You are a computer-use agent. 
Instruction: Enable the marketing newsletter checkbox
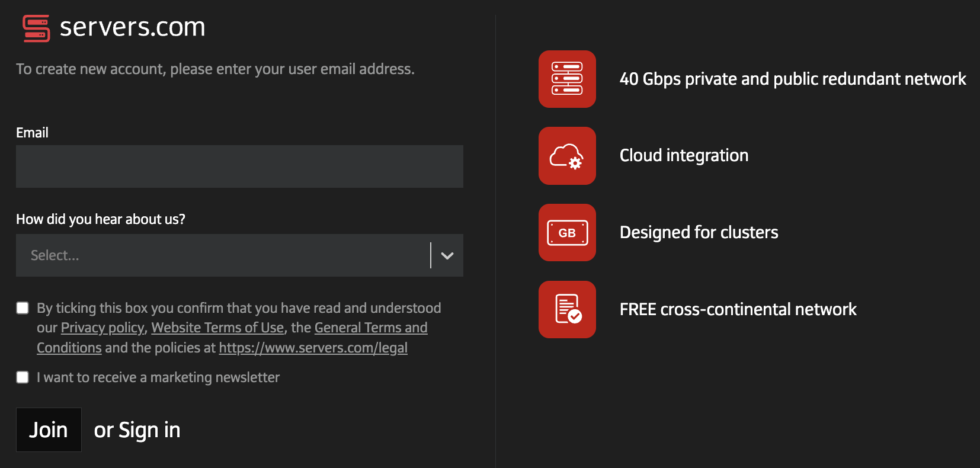click(x=23, y=377)
